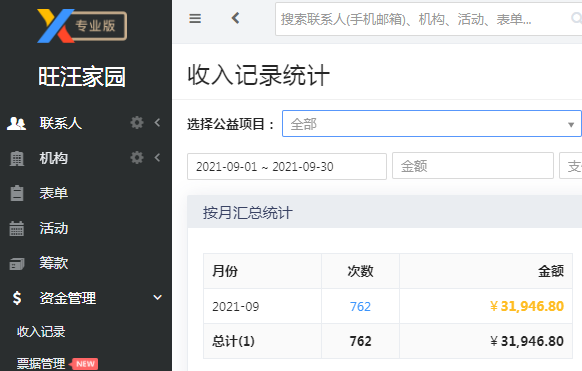
Task: Click the 公益项目 dropdown arrow
Action: tap(571, 125)
